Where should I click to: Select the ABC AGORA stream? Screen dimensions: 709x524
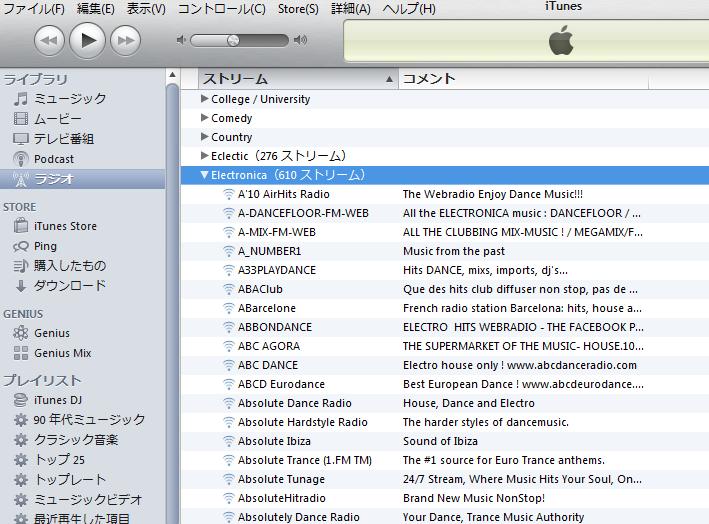269,346
